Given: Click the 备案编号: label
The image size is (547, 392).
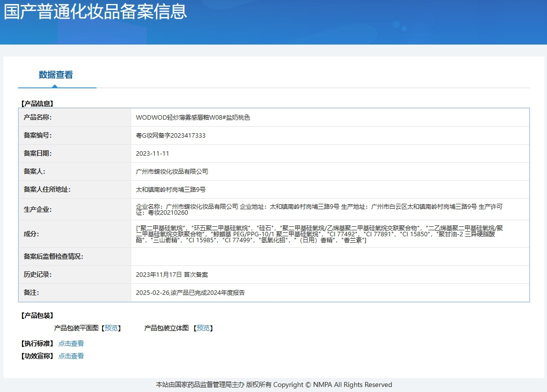Looking at the screenshot, I should click(38, 136).
